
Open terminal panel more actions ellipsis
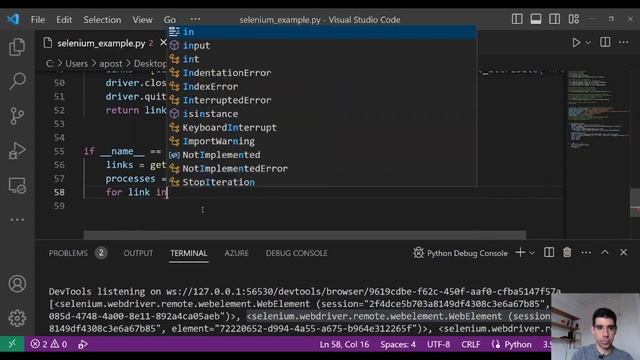[586, 253]
